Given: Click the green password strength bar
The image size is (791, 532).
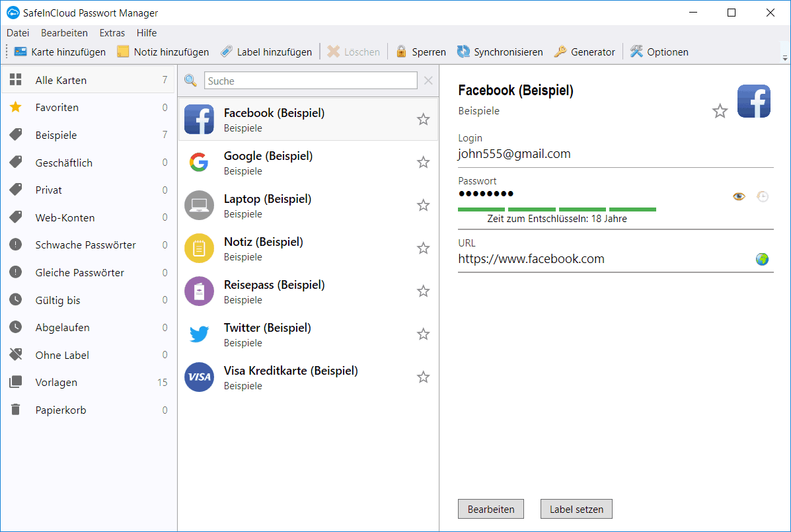Looking at the screenshot, I should pyautogui.click(x=557, y=209).
